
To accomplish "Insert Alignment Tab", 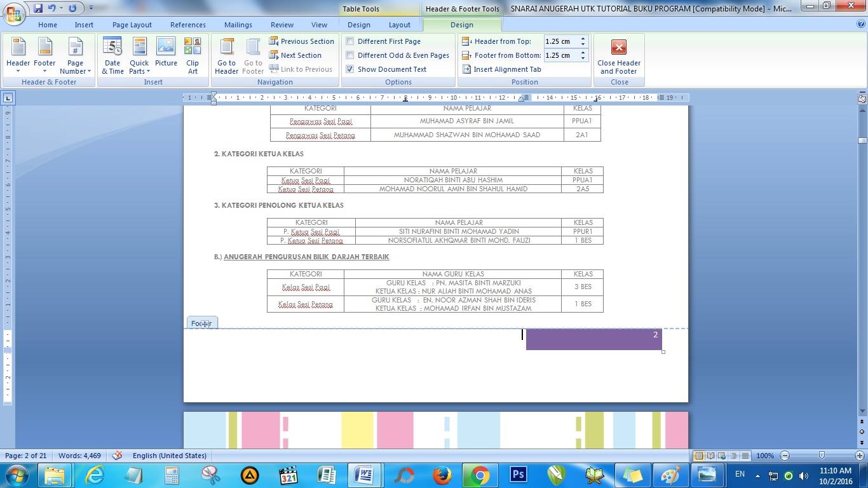I will pos(502,69).
